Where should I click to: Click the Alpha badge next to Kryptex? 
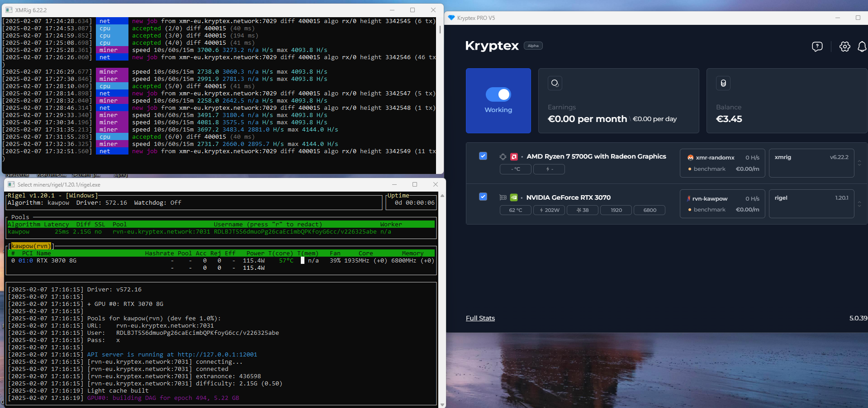coord(533,46)
